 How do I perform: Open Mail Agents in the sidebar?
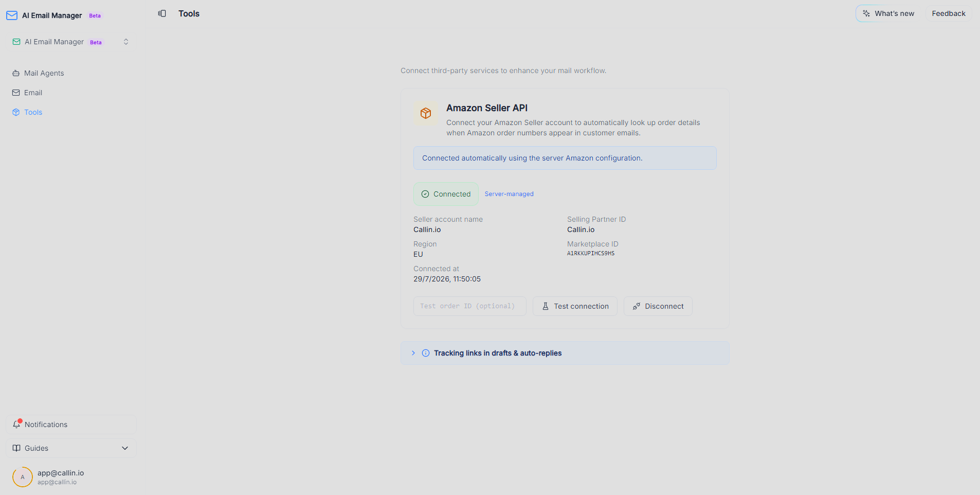click(71, 73)
